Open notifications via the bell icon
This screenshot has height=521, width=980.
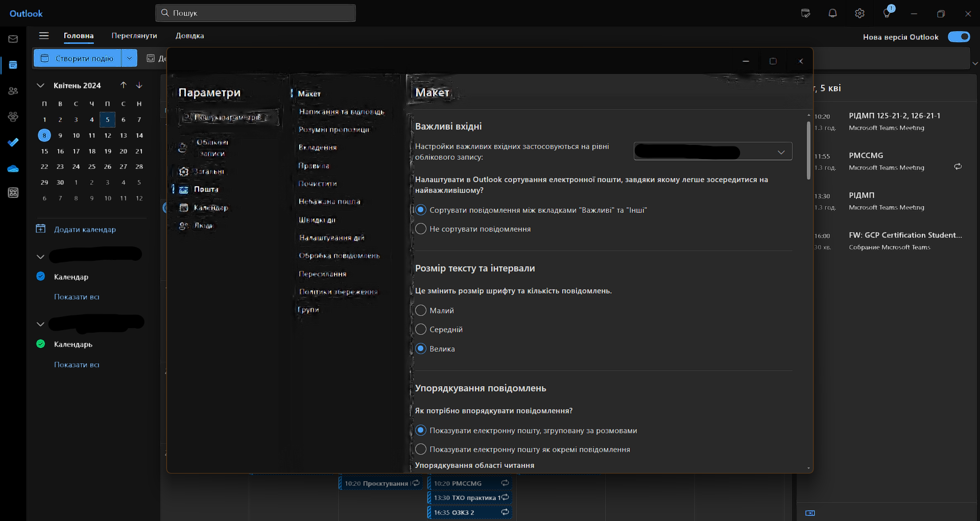tap(832, 13)
